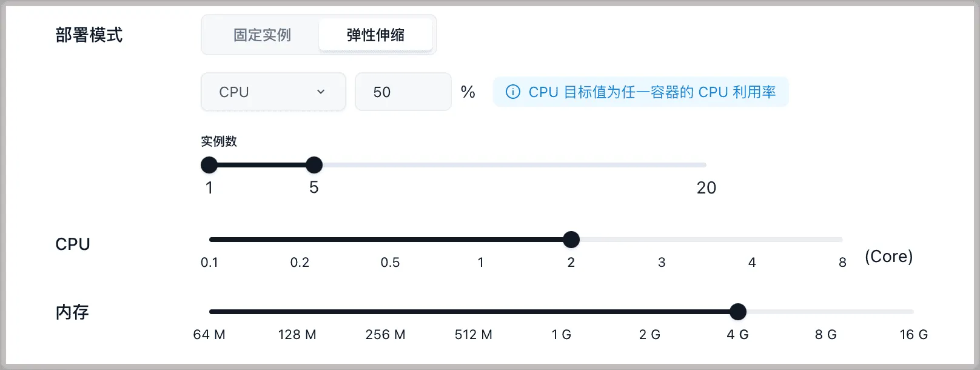Click the memory slider handle at 4 G

tap(738, 312)
